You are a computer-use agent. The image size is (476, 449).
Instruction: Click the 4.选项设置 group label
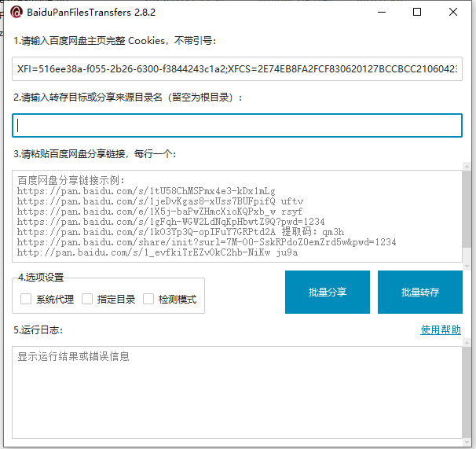click(41, 278)
